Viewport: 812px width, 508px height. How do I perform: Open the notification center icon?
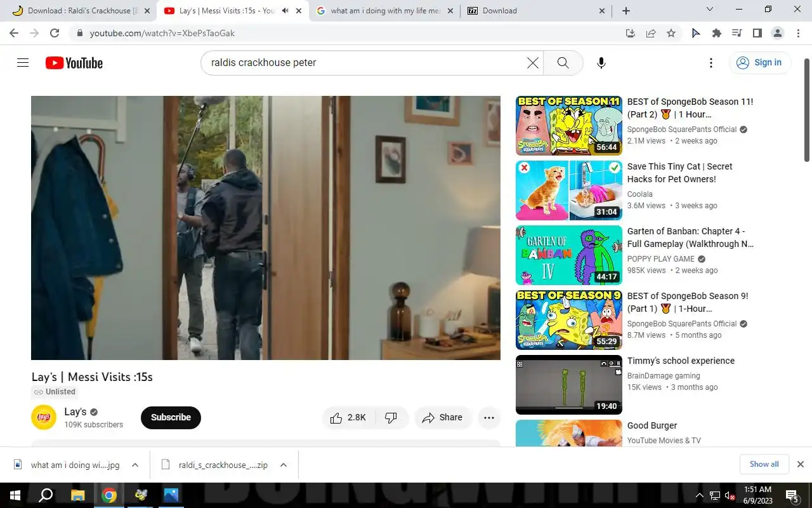pos(792,495)
